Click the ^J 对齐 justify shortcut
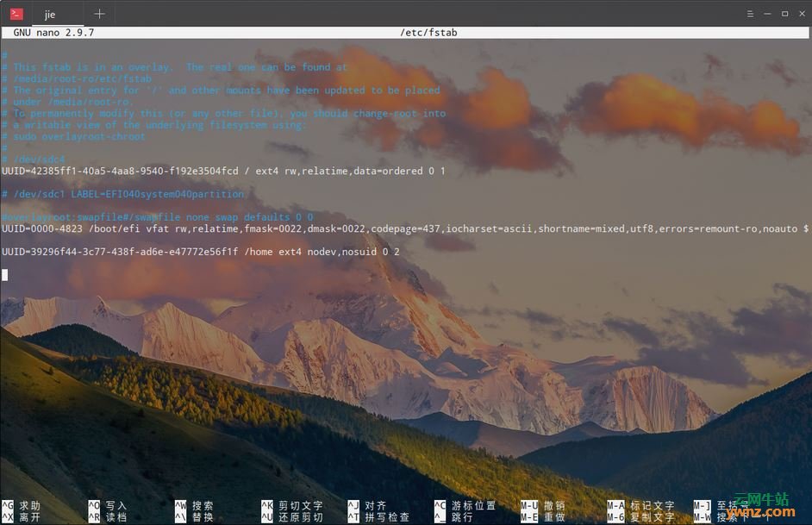This screenshot has height=525, width=812. (366, 506)
